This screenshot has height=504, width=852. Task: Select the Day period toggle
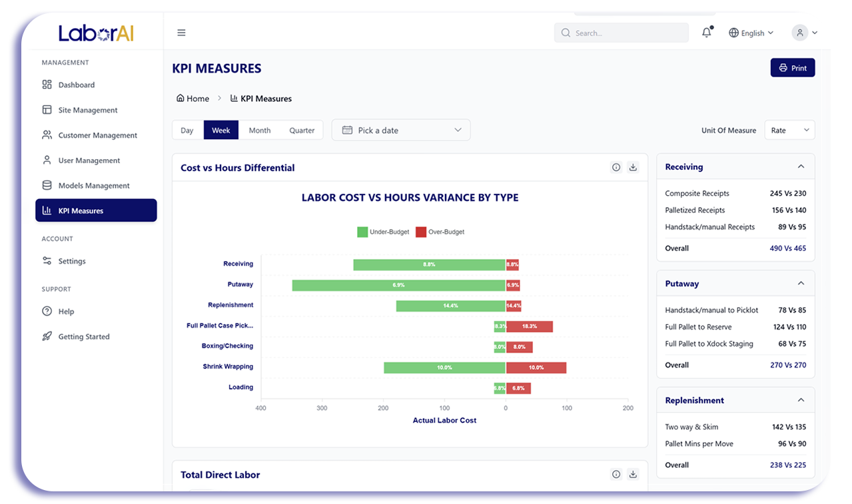(187, 130)
